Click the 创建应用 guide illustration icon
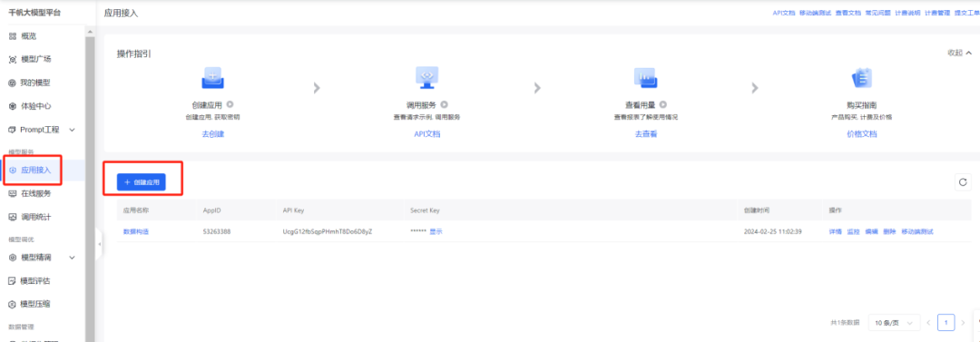 pos(212,79)
